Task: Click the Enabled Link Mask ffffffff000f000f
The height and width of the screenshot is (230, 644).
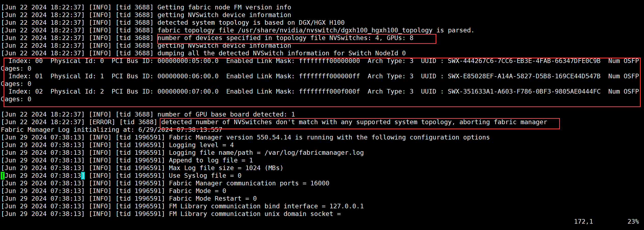Action: (329, 92)
